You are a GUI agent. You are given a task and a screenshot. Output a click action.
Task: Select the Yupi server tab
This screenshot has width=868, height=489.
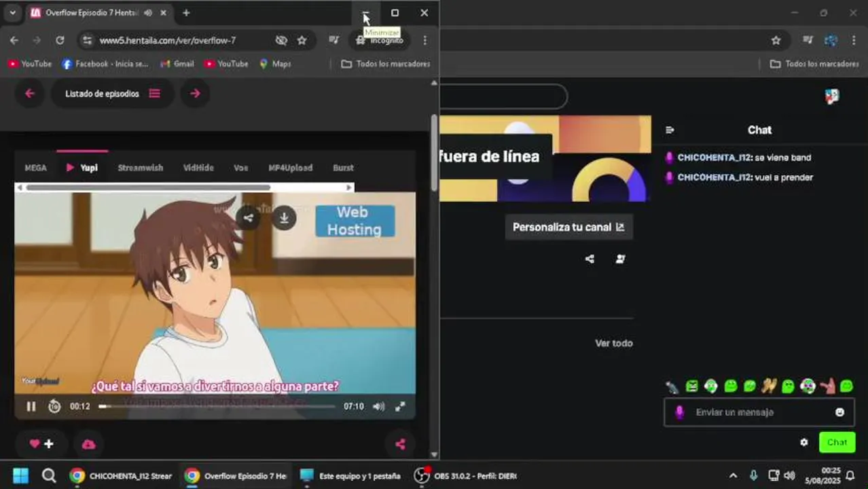tap(82, 168)
